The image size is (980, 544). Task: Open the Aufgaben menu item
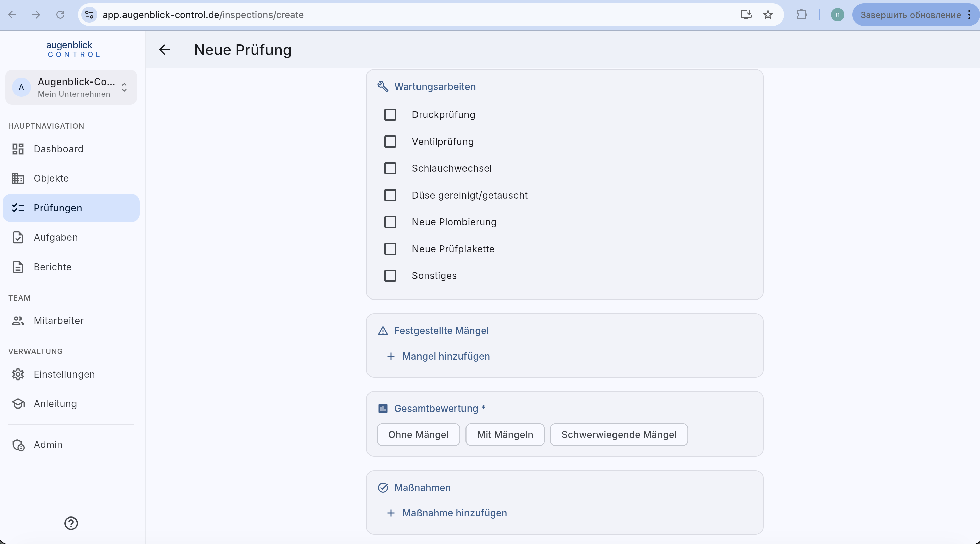(x=71, y=237)
